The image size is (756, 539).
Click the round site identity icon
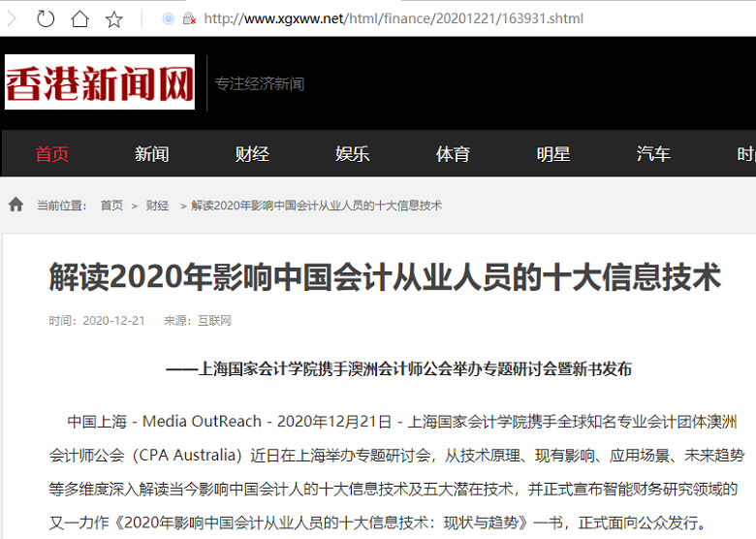pos(169,18)
